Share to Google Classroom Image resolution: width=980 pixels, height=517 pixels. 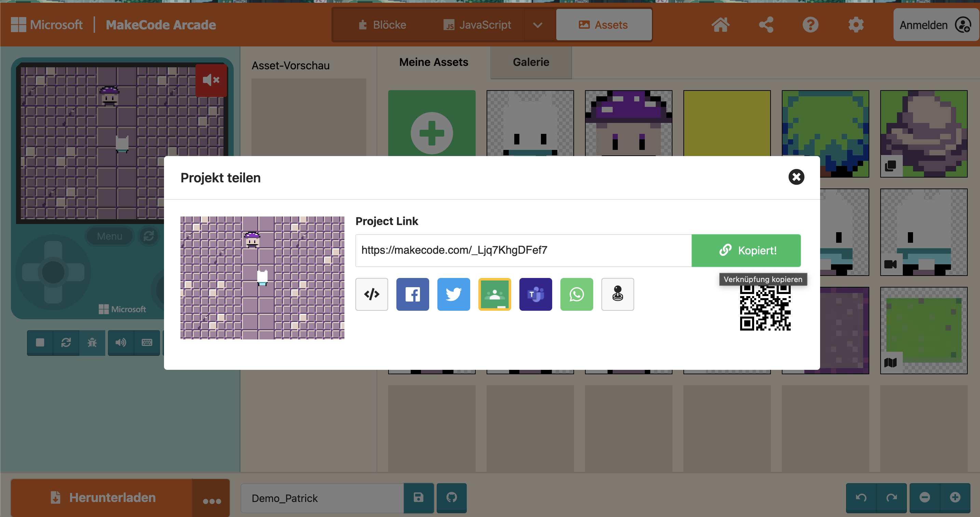click(494, 294)
